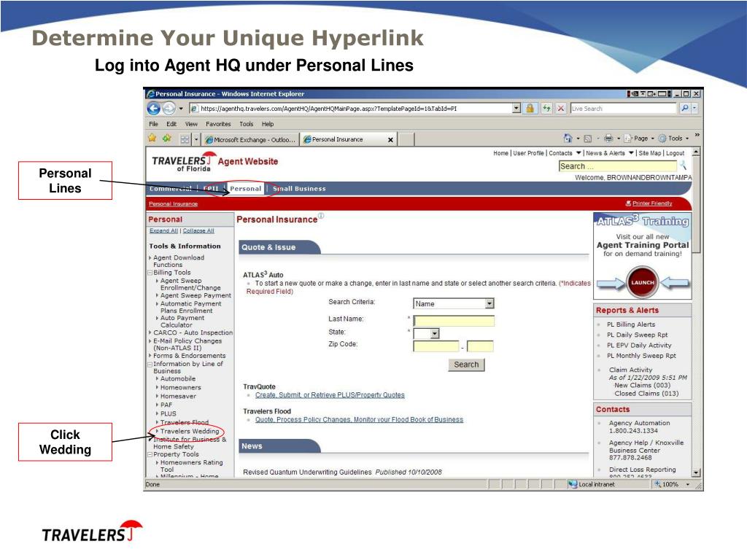The image size is (747, 560).
Task: Select the Personal navigation tab
Action: (245, 189)
